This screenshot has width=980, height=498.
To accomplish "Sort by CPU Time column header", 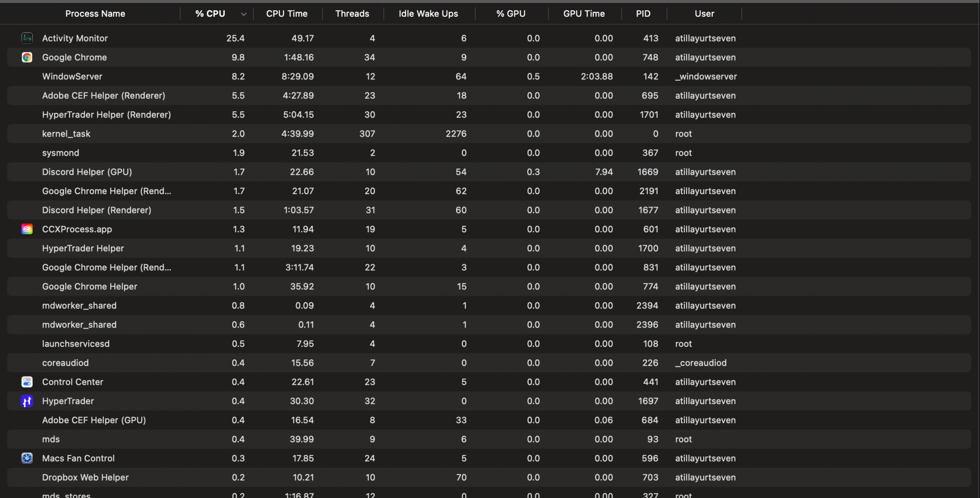I will pos(287,14).
